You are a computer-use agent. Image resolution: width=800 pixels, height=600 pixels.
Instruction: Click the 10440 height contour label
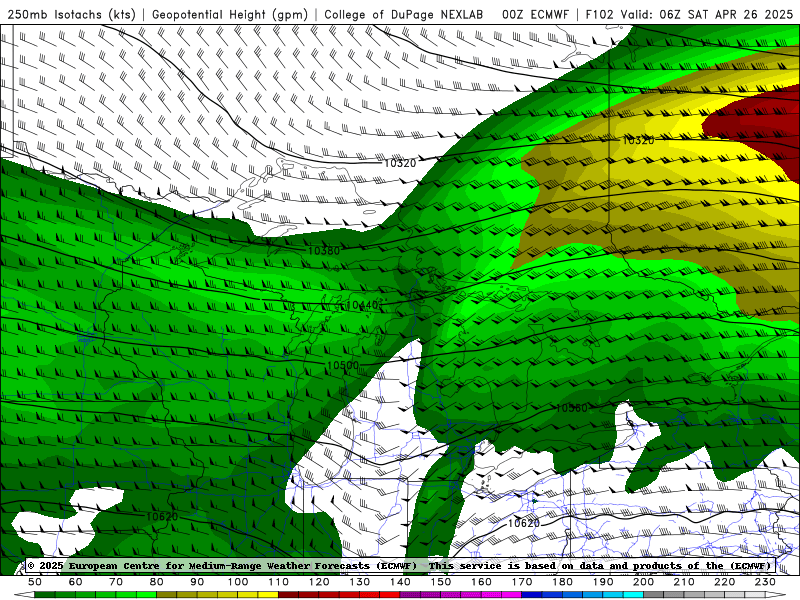pos(362,305)
